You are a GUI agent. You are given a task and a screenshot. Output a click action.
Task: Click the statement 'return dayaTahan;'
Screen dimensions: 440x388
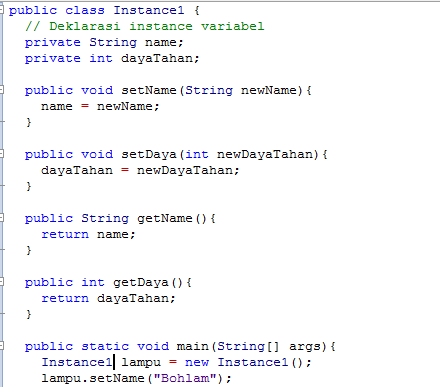pyautogui.click(x=108, y=298)
